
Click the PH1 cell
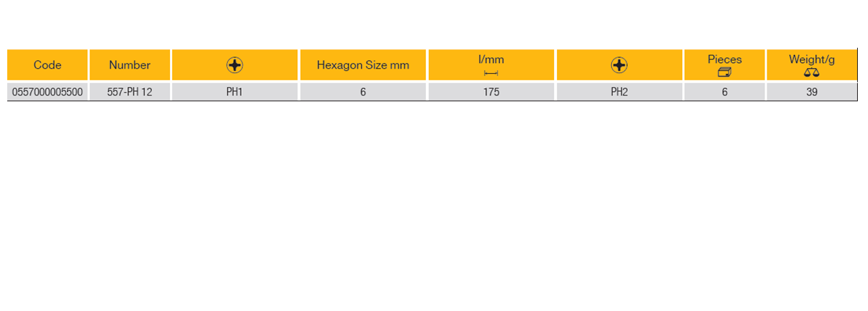point(234,93)
